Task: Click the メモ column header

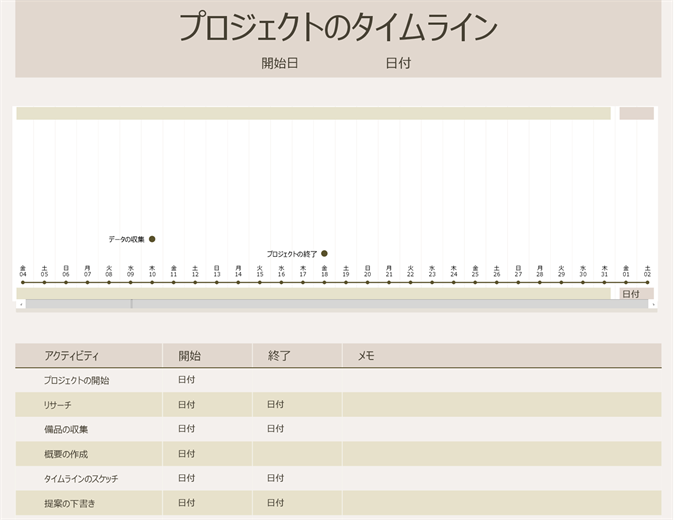Action: pyautogui.click(x=366, y=355)
